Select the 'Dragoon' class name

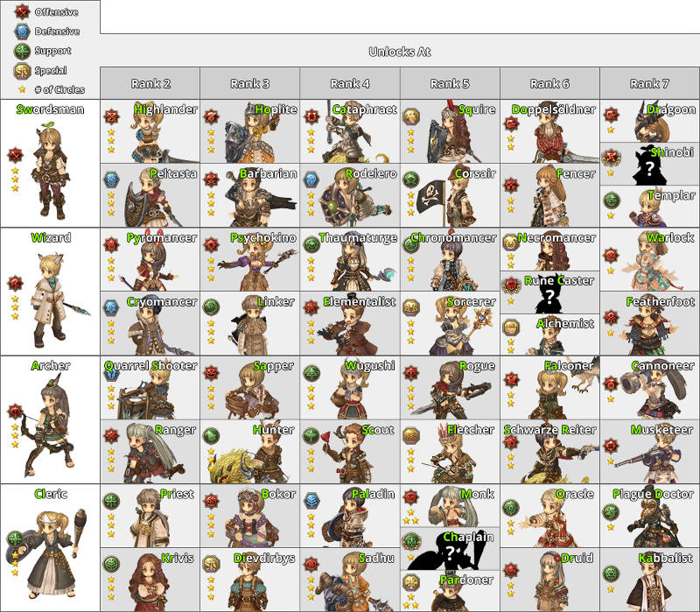point(671,110)
